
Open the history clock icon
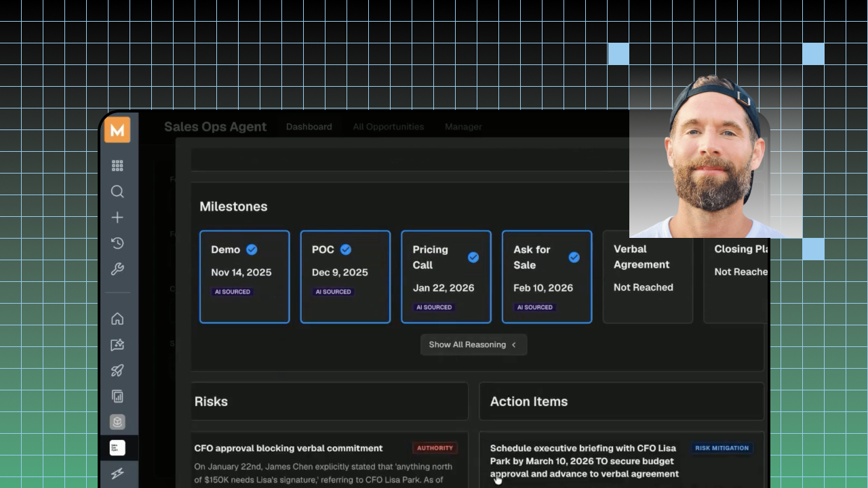click(117, 243)
